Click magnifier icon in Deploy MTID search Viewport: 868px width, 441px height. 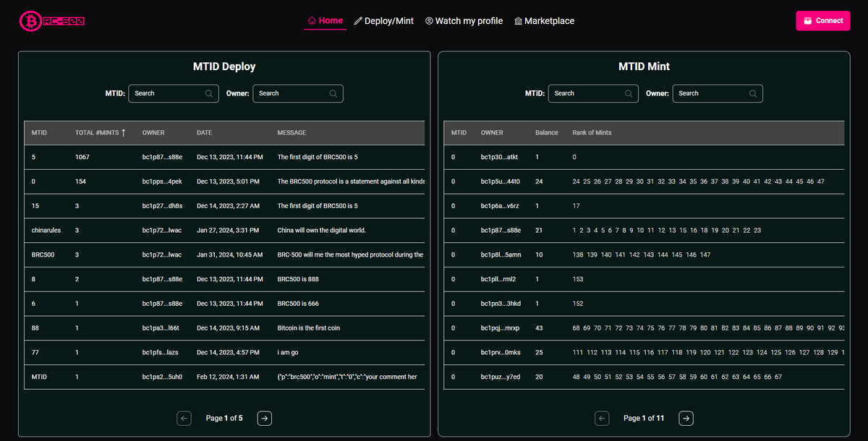point(209,93)
